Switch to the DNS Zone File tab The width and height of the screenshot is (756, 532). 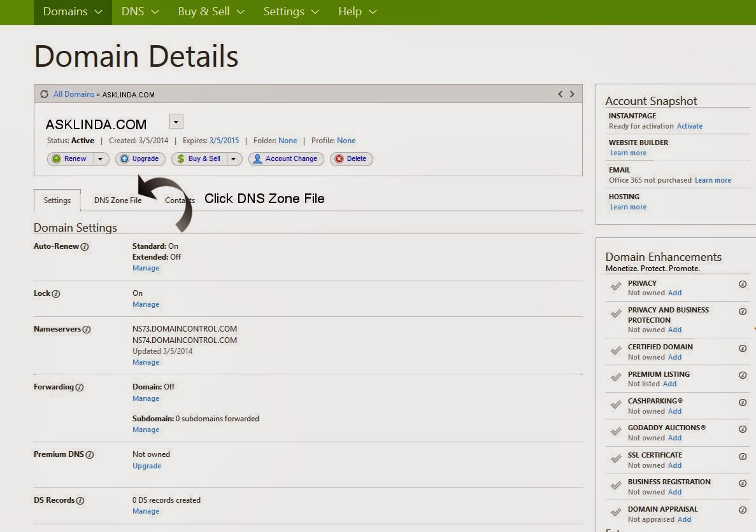click(118, 200)
